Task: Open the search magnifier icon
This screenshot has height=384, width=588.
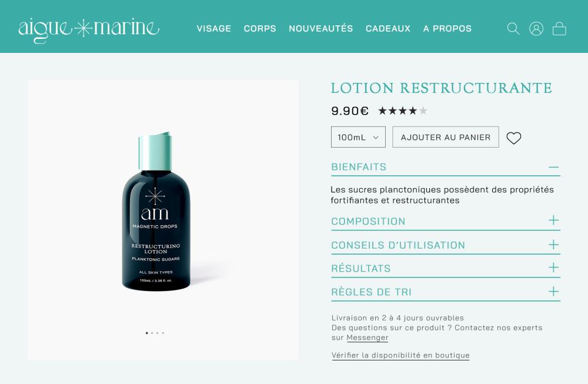Action: [513, 28]
